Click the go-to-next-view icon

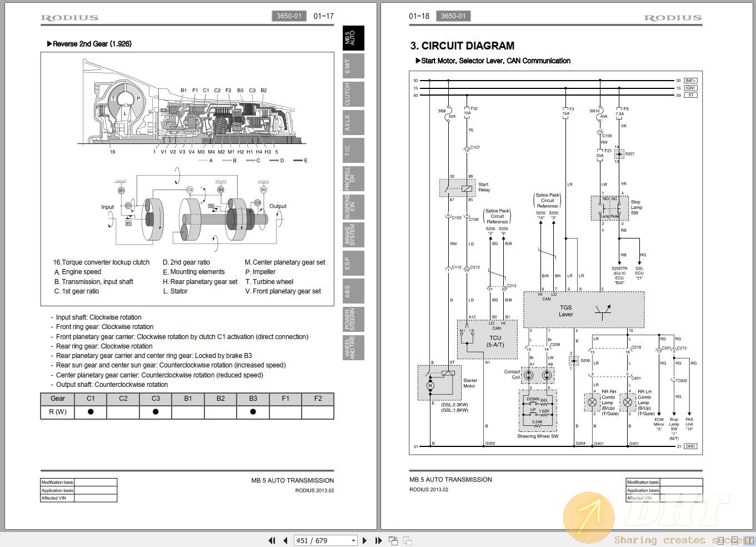coord(408,540)
